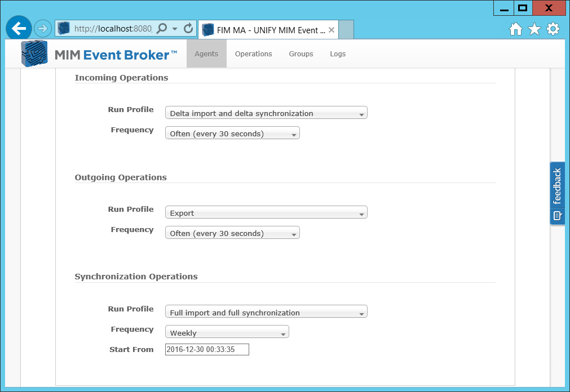
Task: Click the Start From date field
Action: [207, 350]
